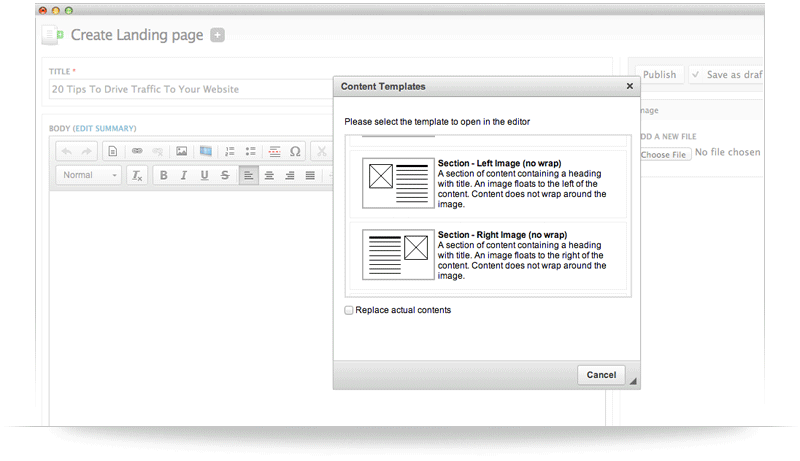Click the Cut scissors icon
This screenshot has width=800, height=461.
[x=321, y=151]
